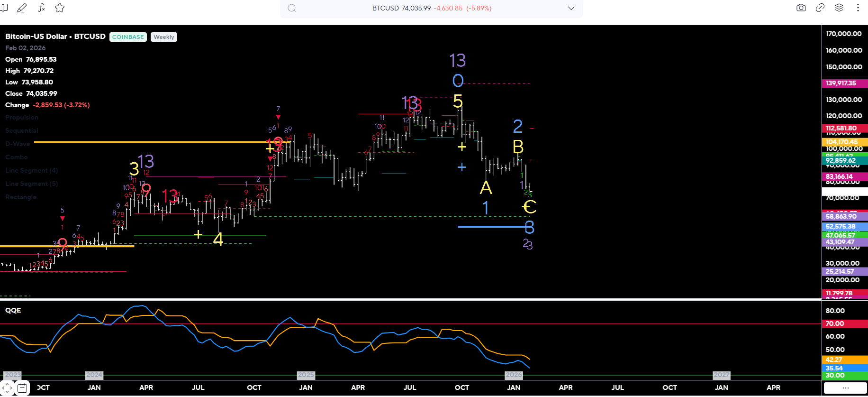Click the calendar go-to-date icon
Viewport: 868px width, 397px height.
point(22,388)
